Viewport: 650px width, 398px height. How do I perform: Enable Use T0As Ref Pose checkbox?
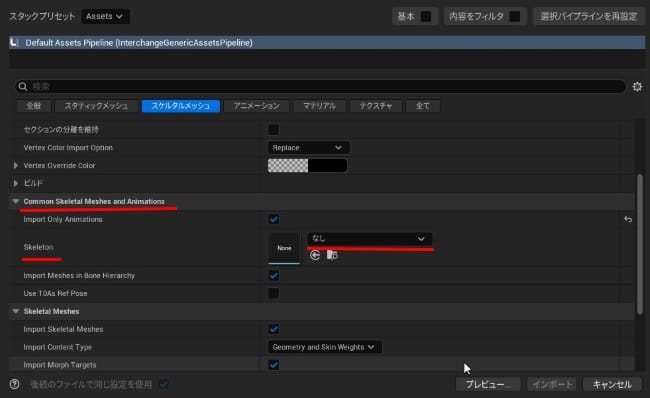point(274,293)
